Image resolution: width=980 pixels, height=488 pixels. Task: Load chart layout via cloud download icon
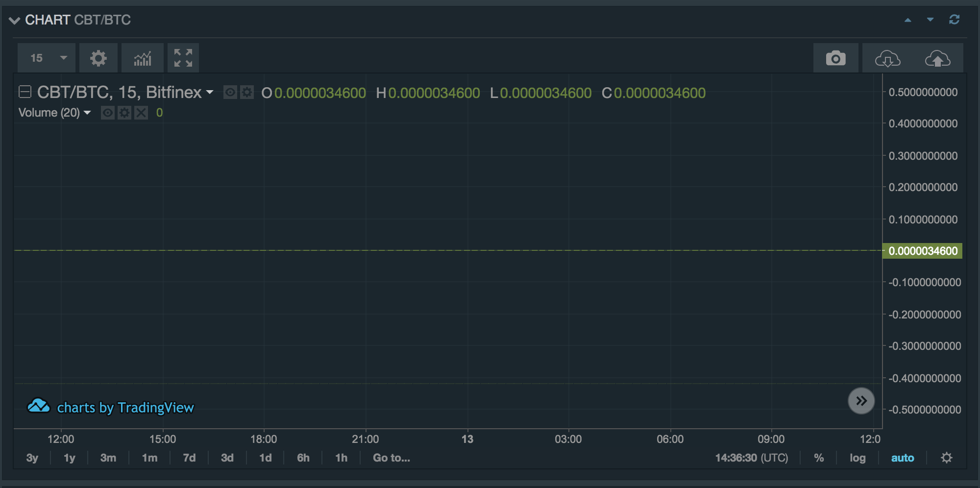click(886, 57)
